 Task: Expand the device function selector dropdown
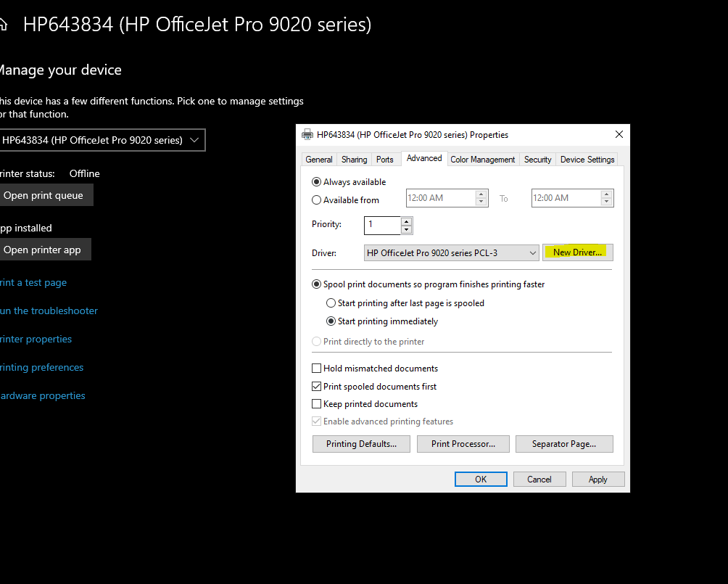[x=194, y=140]
